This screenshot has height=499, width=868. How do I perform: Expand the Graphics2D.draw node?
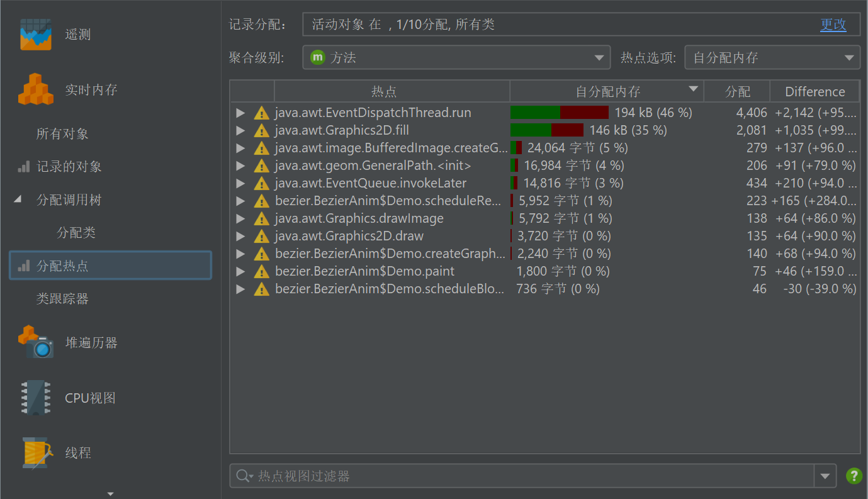[240, 237]
